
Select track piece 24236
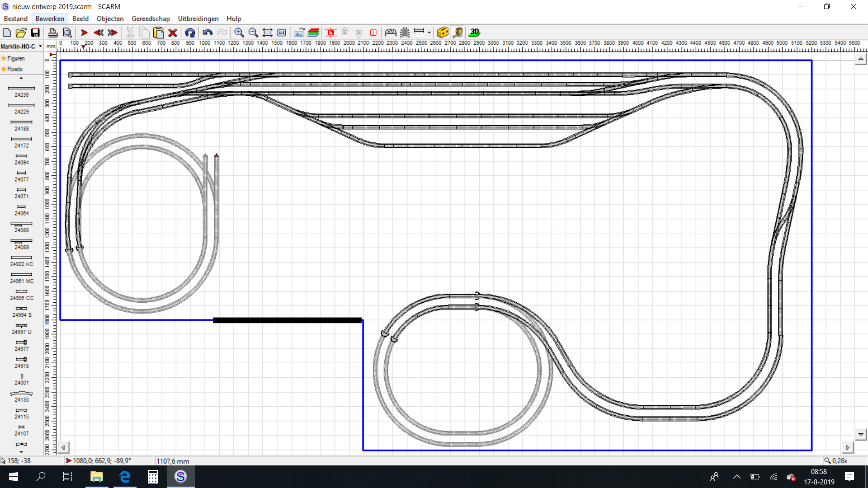21,91
